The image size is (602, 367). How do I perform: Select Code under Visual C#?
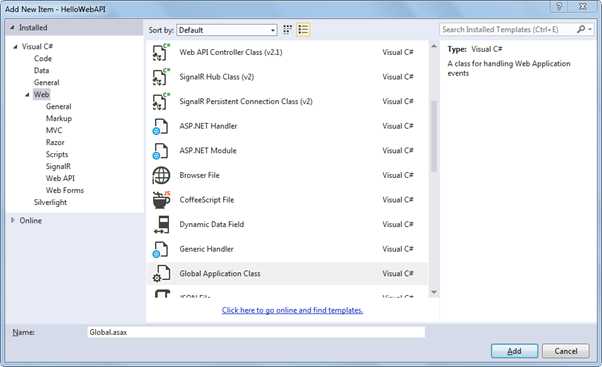pyautogui.click(x=43, y=58)
